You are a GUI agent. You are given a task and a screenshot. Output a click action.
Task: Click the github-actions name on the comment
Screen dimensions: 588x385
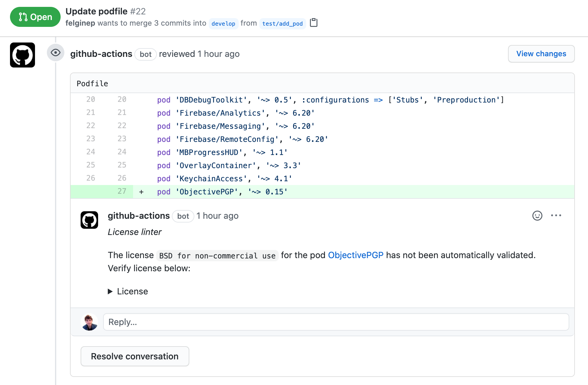(x=139, y=216)
